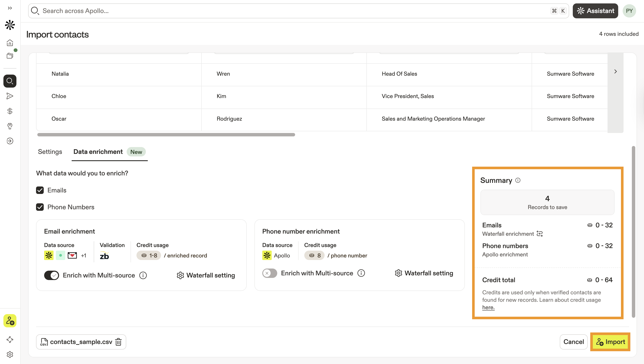The height and width of the screenshot is (364, 644).
Task: Open the Search icon in left sidebar
Action: (x=10, y=81)
